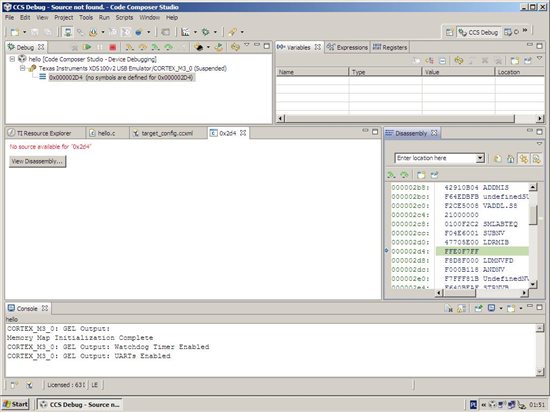Click the system tray clock

pyautogui.click(x=537, y=405)
